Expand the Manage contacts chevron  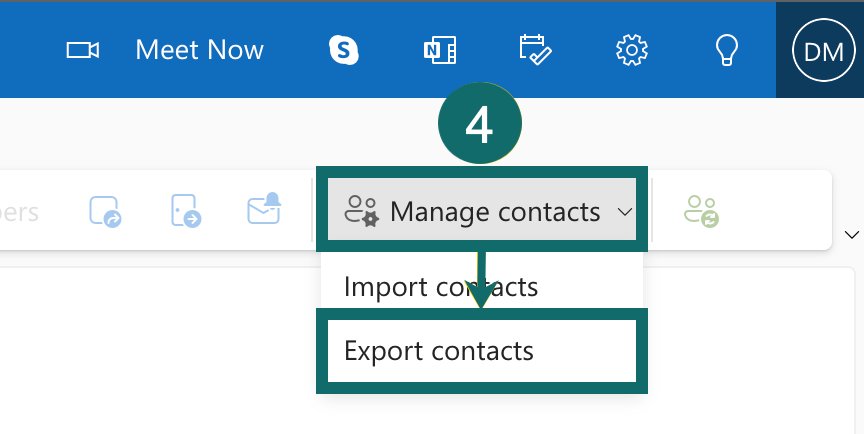point(625,212)
